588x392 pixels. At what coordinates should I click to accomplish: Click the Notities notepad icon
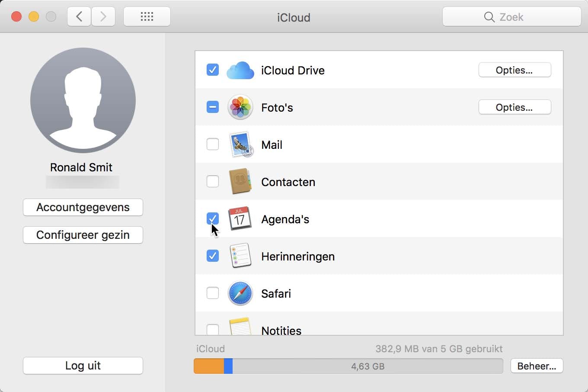240,326
